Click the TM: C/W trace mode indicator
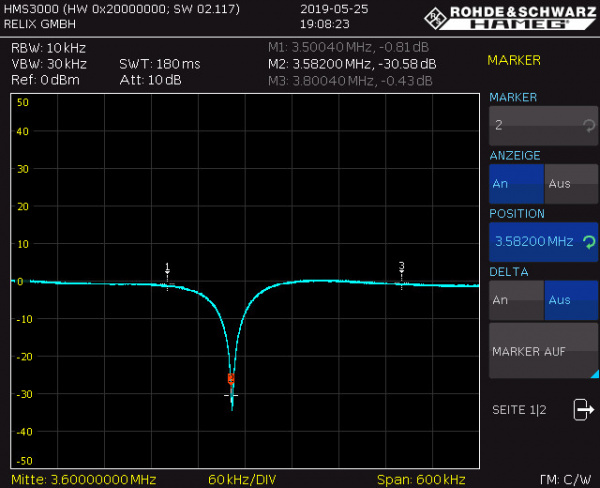 point(566,480)
